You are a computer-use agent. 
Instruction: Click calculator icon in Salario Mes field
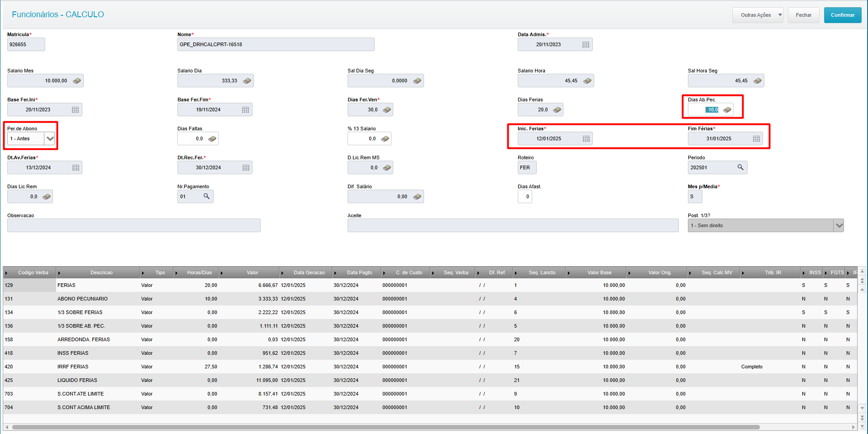[x=77, y=81]
